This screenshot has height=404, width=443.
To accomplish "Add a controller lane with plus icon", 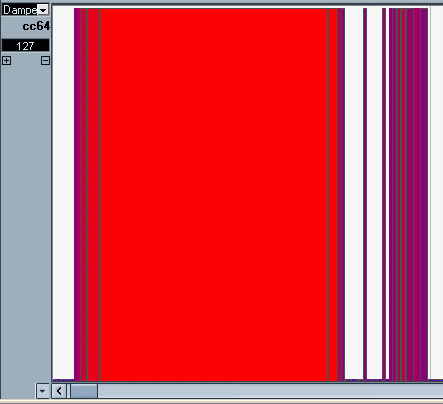I will [x=7, y=60].
